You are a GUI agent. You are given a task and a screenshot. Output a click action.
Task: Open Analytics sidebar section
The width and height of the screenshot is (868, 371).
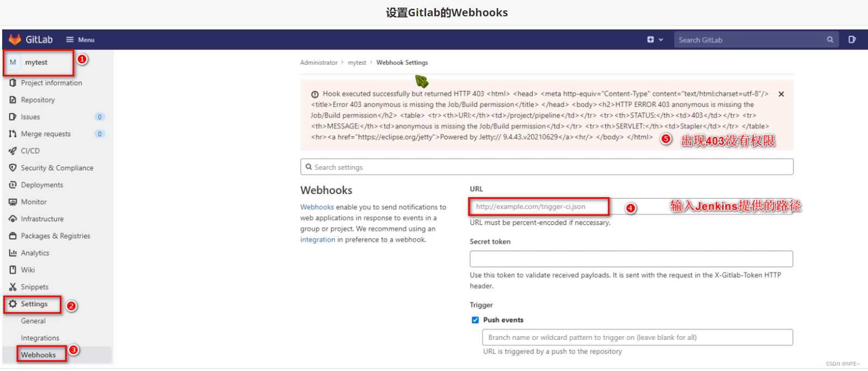click(x=35, y=253)
